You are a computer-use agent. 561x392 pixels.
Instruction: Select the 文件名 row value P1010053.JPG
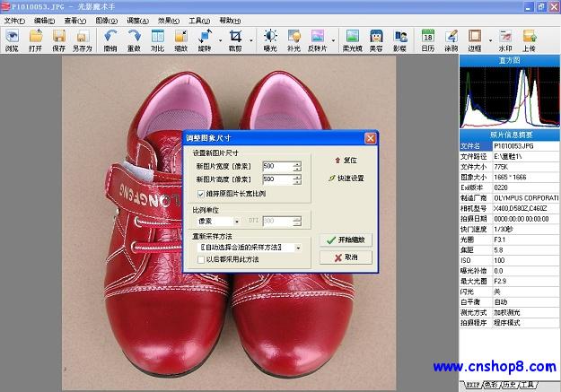[x=526, y=146]
